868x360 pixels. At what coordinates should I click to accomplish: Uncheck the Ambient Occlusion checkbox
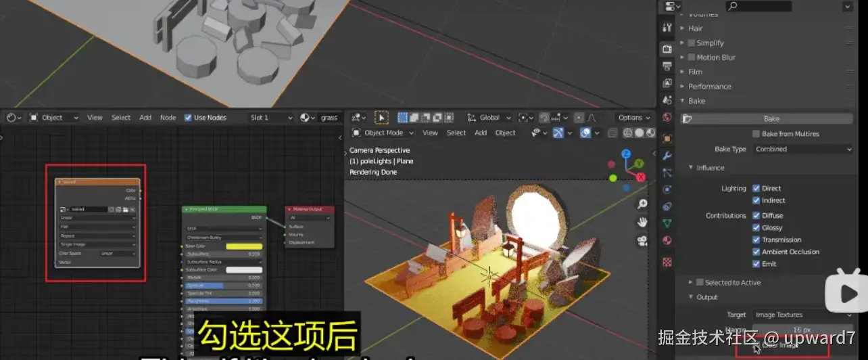[756, 252]
